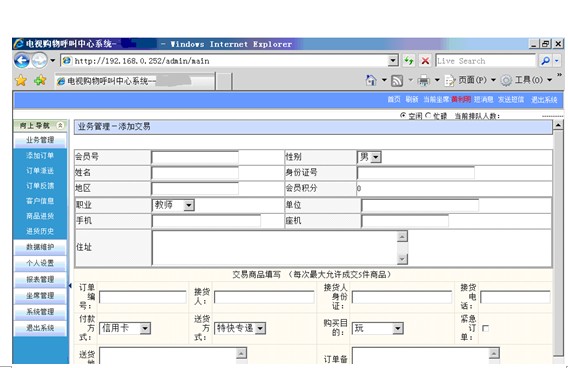
Task: Click 商品进货 in the sidebar
Action: pos(40,216)
